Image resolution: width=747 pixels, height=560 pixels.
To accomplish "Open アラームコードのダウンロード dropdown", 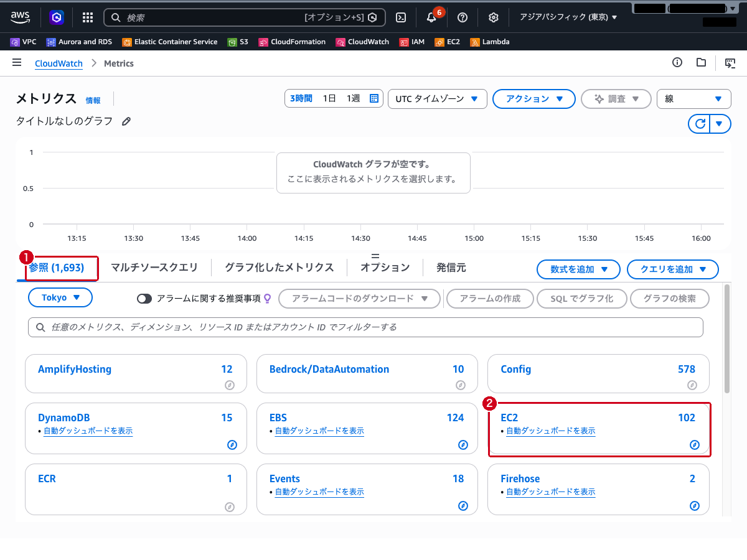I will click(x=359, y=299).
